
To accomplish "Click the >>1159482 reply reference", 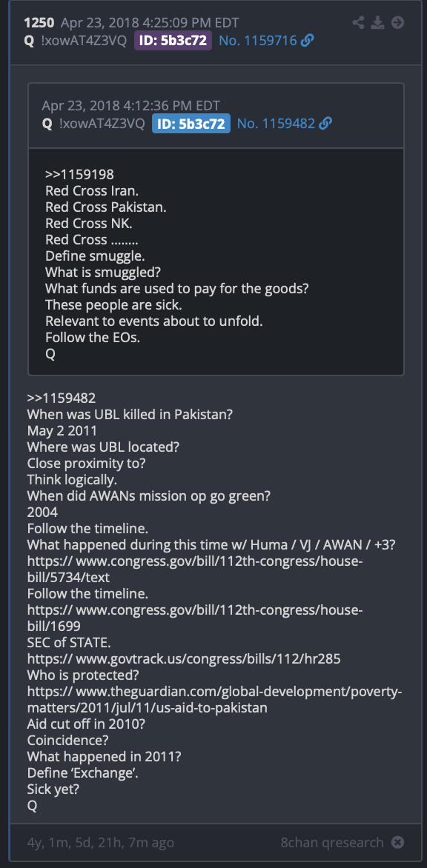I will 62,398.
